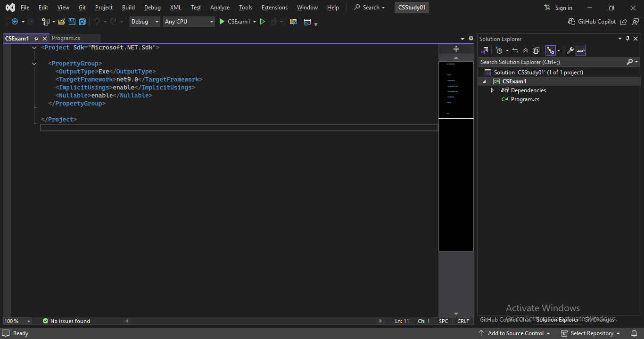Click the editor settings gear icon
644x339 pixels.
tap(471, 39)
